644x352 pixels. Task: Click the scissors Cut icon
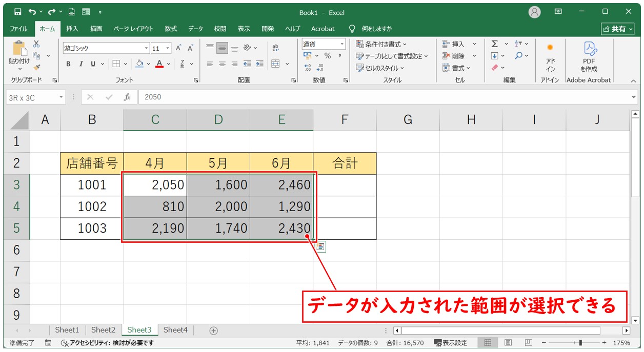(x=36, y=45)
